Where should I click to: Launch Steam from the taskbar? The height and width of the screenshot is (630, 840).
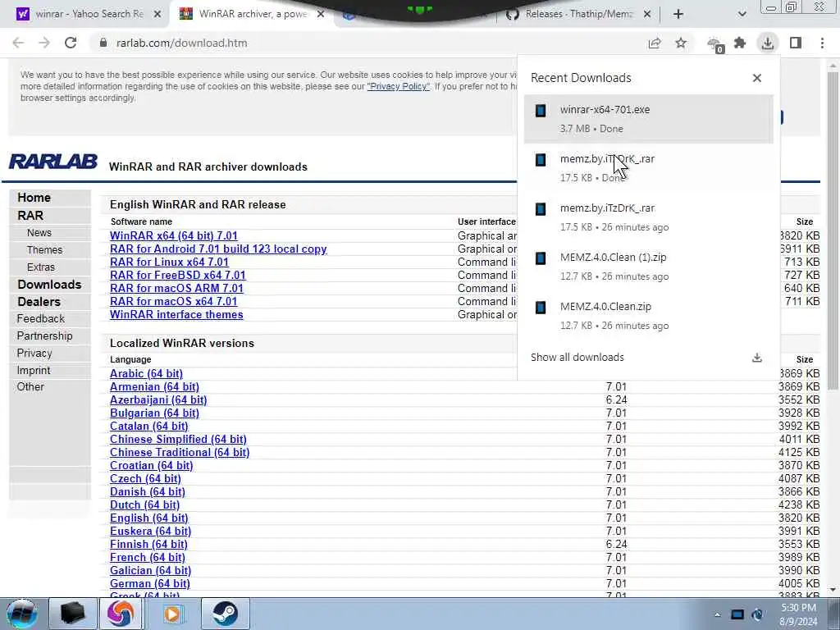pos(225,614)
